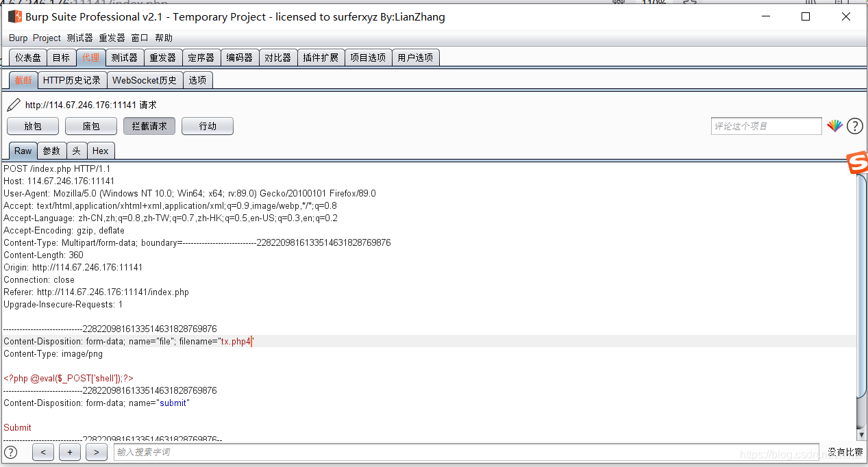868x467 pixels.
Task: Click the "POST /index.php HTTP/1.1" line
Action: click(57, 168)
